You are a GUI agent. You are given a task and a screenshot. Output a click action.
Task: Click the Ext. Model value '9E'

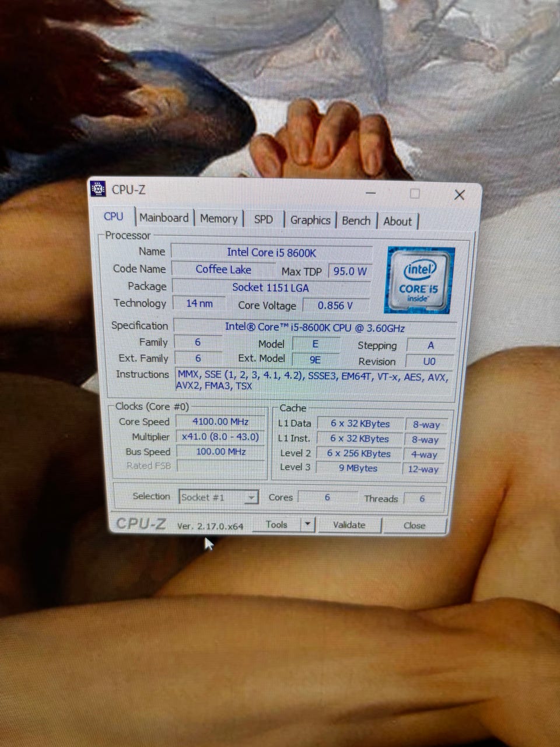coord(315,359)
